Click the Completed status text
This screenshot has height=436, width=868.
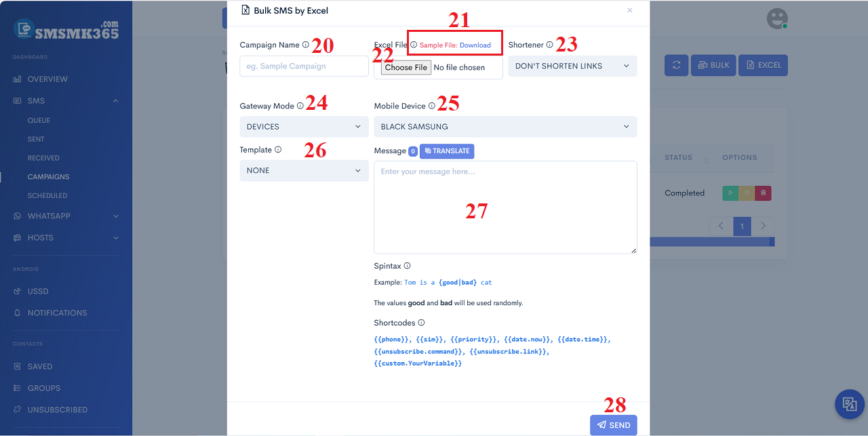click(684, 193)
